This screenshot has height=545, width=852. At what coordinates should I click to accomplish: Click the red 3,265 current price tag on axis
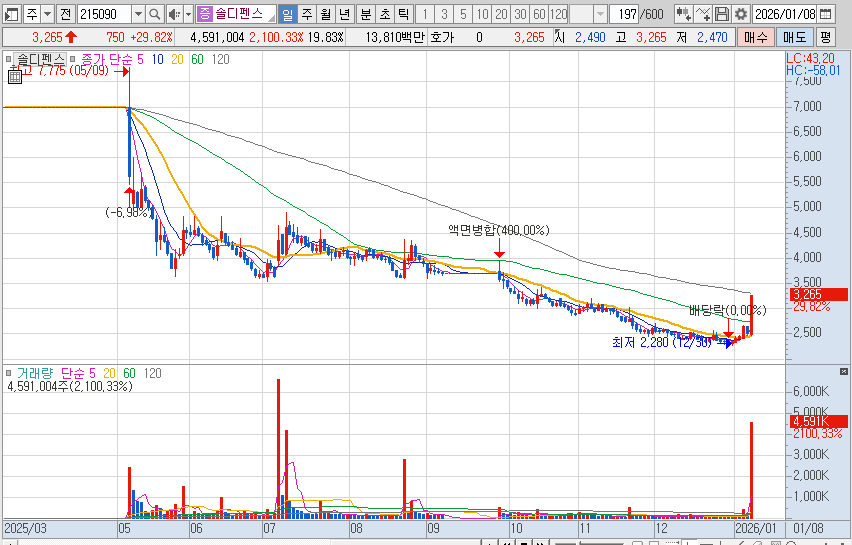[x=818, y=295]
